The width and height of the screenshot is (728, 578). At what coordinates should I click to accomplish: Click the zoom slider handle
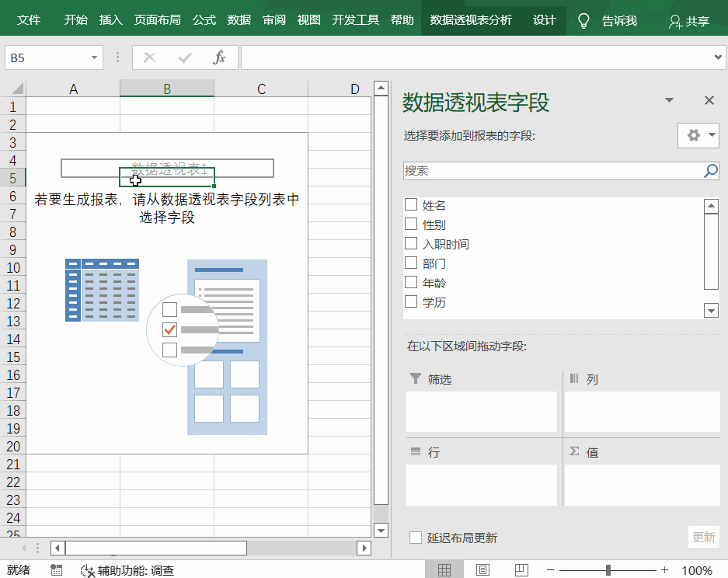pos(608,570)
